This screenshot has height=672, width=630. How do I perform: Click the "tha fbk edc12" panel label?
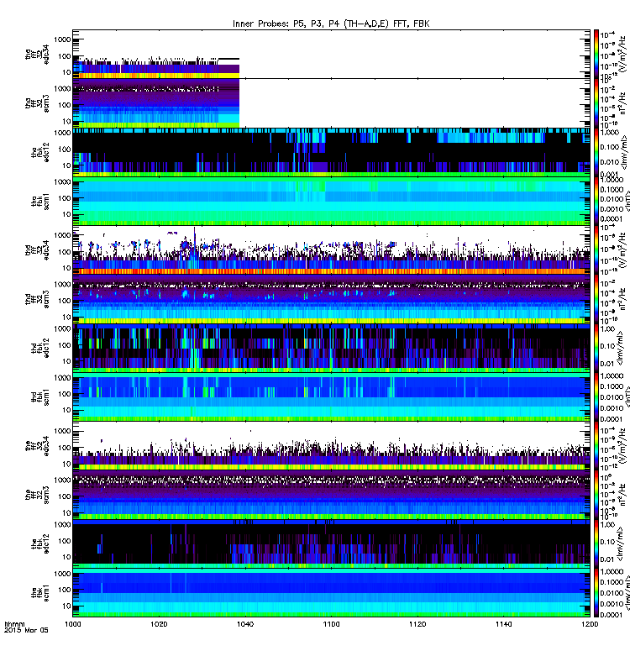click(x=40, y=152)
